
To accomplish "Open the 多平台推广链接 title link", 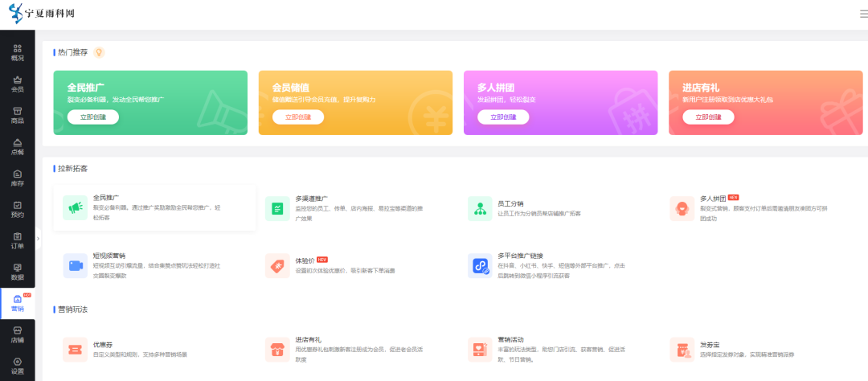I will pyautogui.click(x=520, y=256).
